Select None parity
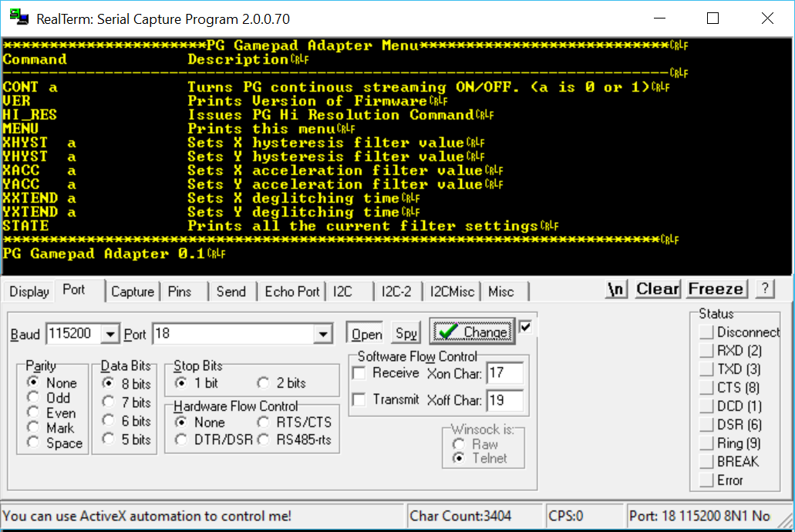Image resolution: width=795 pixels, height=532 pixels. click(53, 382)
